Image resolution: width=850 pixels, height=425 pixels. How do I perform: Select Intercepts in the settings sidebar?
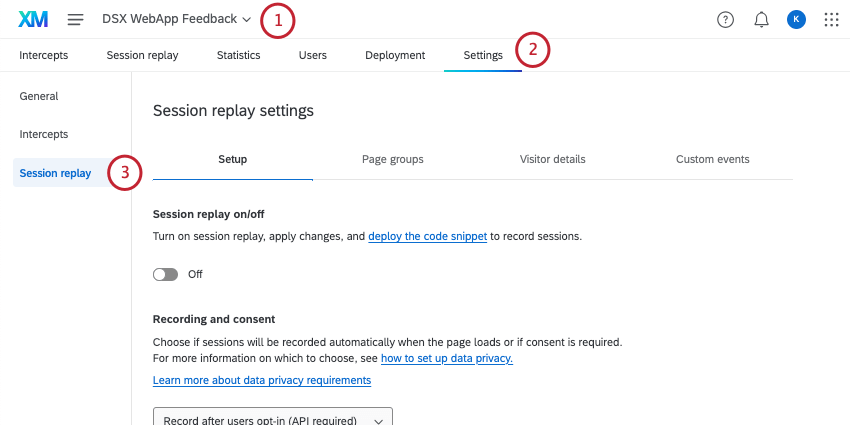coord(44,134)
